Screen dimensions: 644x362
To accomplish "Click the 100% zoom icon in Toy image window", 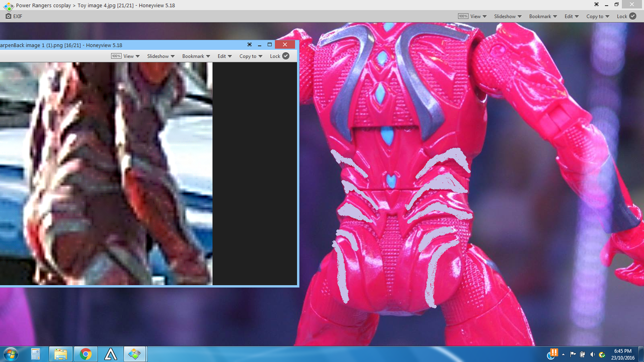I will click(x=463, y=16).
